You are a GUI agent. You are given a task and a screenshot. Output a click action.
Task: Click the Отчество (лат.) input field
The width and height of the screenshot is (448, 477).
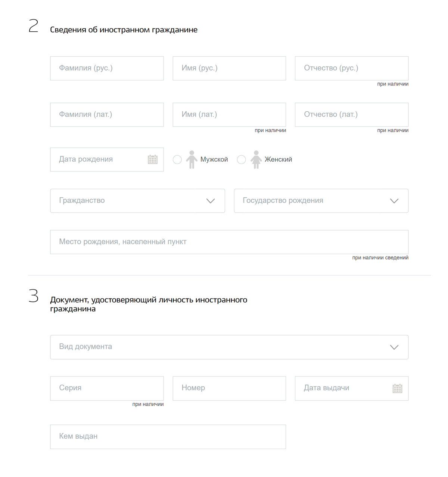click(x=351, y=115)
